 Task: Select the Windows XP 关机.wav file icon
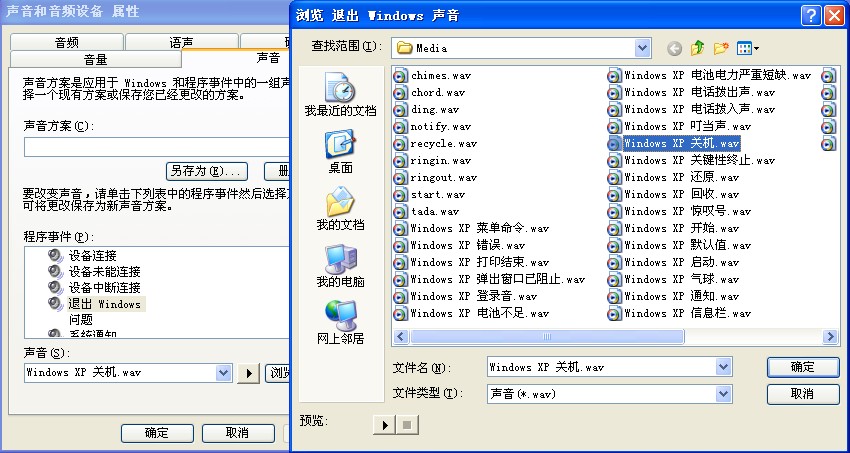[x=614, y=144]
